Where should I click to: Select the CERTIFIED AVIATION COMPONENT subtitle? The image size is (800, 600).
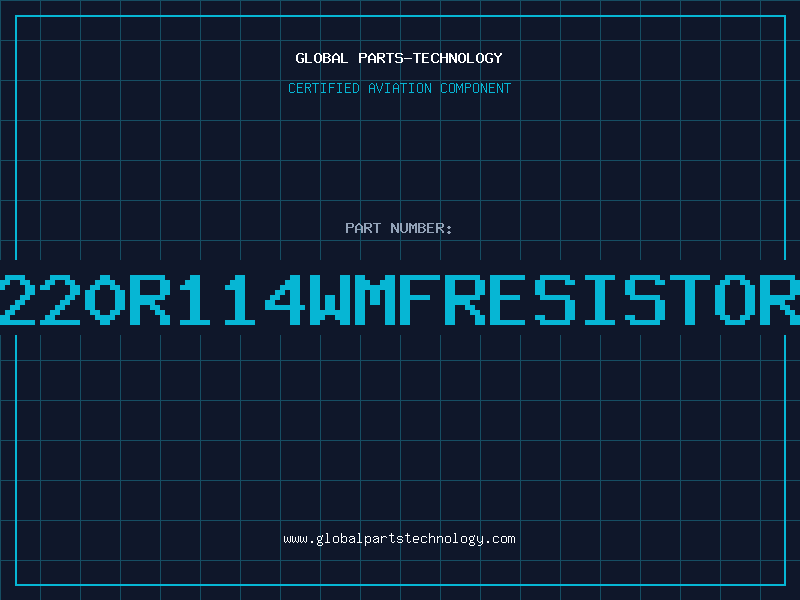pos(399,88)
